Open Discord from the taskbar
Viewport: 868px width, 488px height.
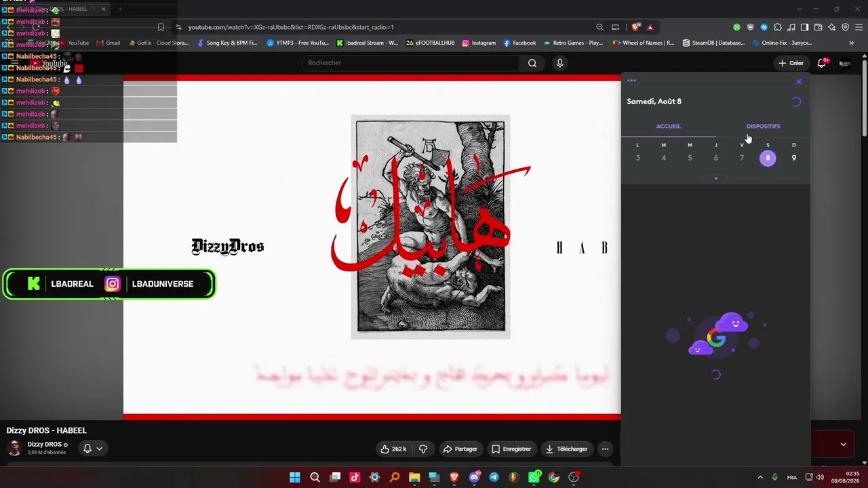point(474,477)
